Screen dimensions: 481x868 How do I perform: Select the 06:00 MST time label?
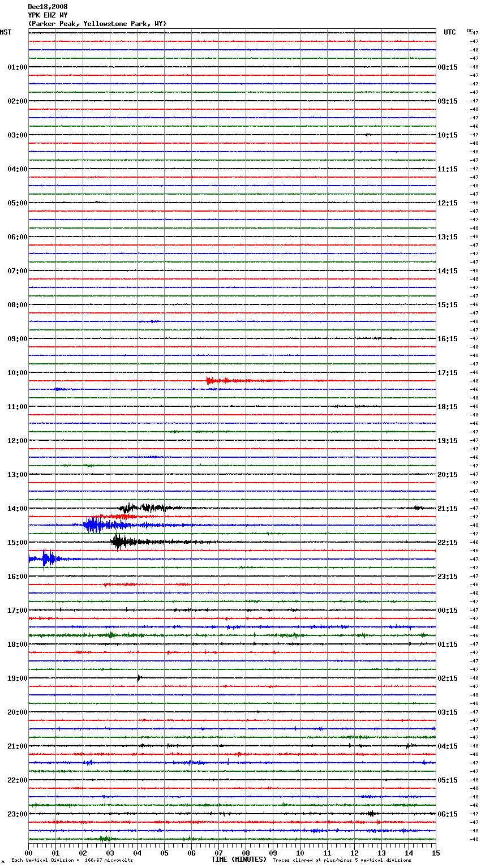(x=18, y=237)
